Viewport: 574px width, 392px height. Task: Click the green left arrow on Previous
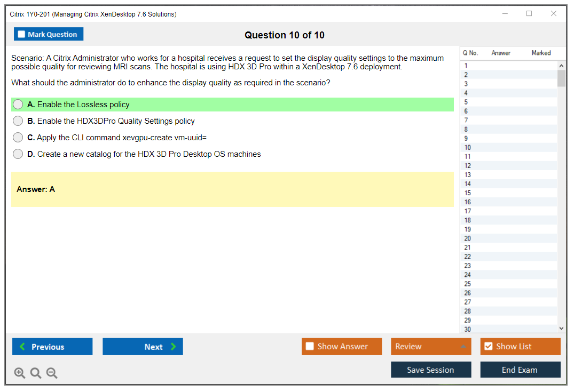pyautogui.click(x=22, y=347)
